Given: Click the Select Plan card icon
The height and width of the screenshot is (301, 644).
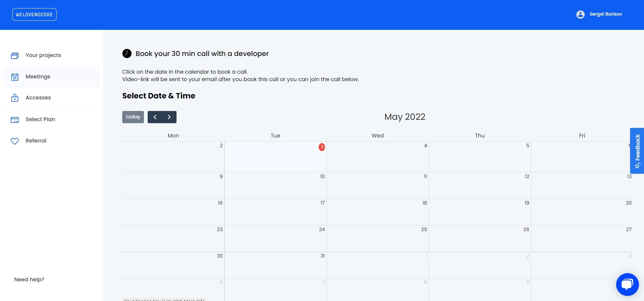Looking at the screenshot, I should pyautogui.click(x=15, y=120).
